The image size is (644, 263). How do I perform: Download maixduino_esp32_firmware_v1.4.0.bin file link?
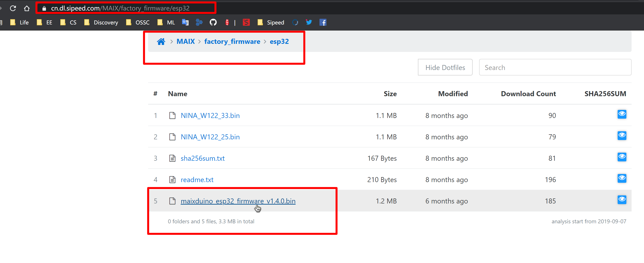(x=238, y=201)
